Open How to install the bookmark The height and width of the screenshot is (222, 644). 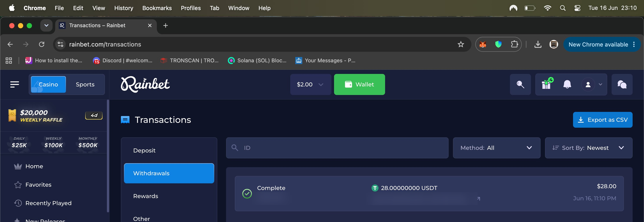click(54, 61)
